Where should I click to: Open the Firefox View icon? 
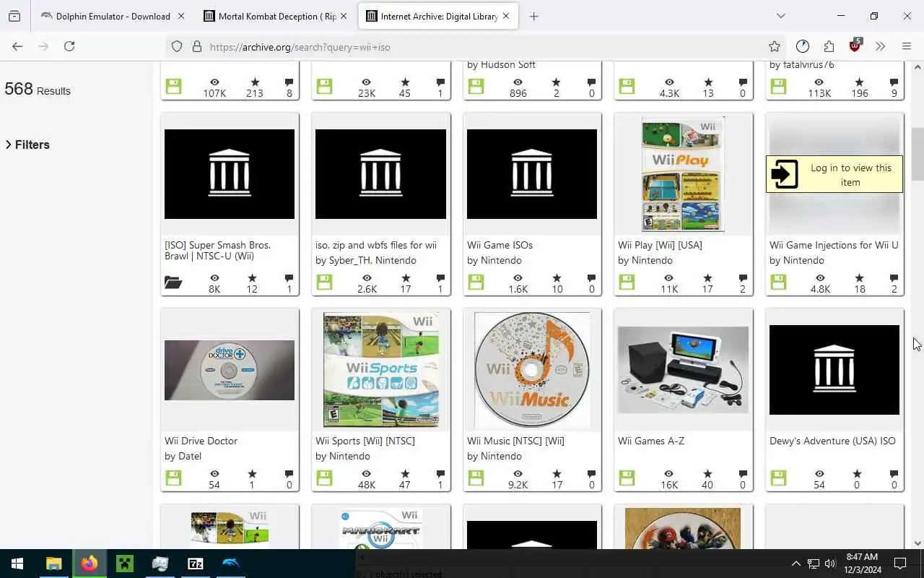[14, 16]
